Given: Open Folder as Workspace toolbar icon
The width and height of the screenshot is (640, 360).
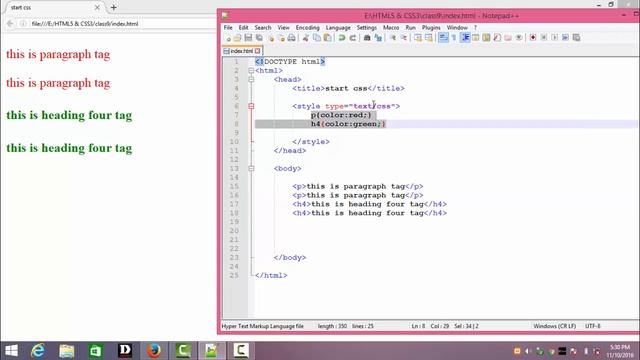Looking at the screenshot, I should click(x=508, y=38).
